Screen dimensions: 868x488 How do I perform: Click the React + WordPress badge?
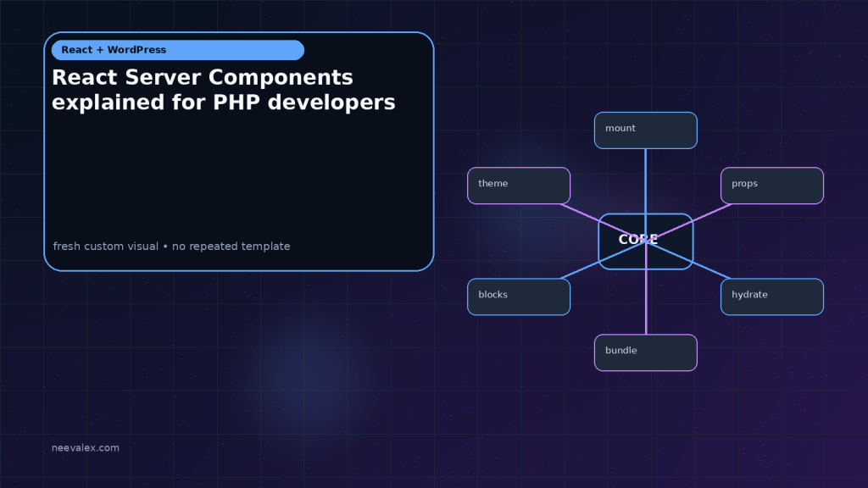178,50
